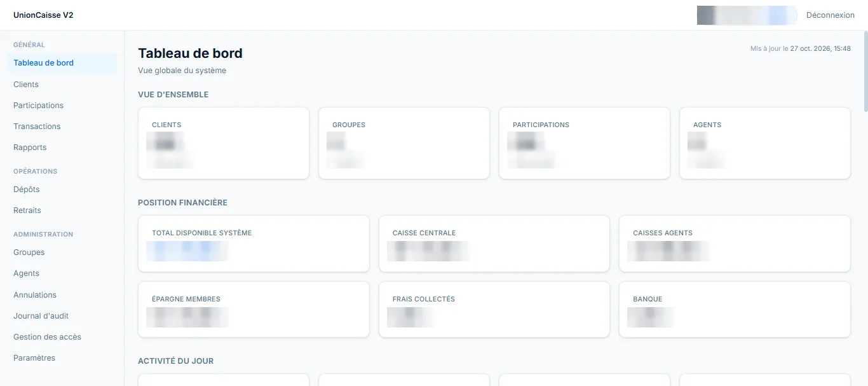Click the 'ACTIVITÉ DU JOUR' section heading

[x=176, y=361]
